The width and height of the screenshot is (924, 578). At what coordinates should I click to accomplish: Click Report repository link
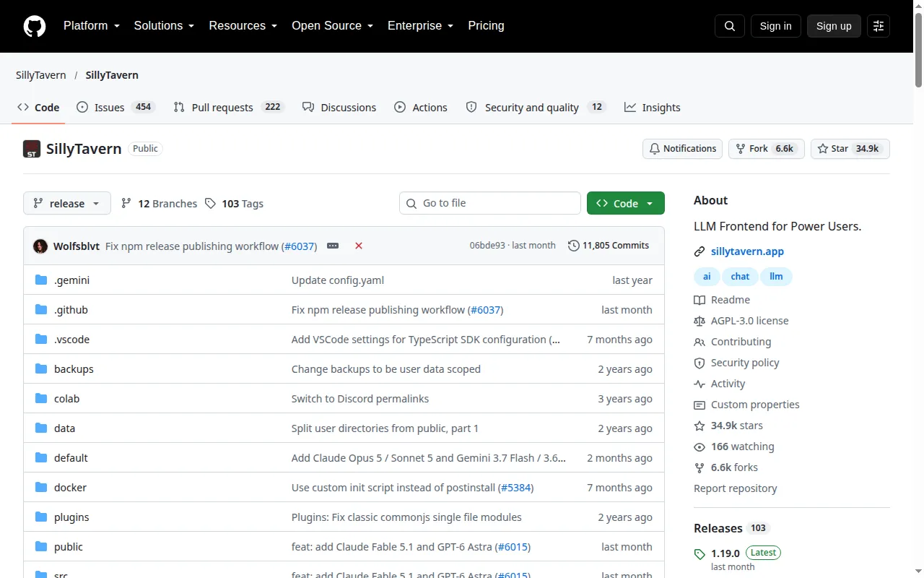point(736,488)
